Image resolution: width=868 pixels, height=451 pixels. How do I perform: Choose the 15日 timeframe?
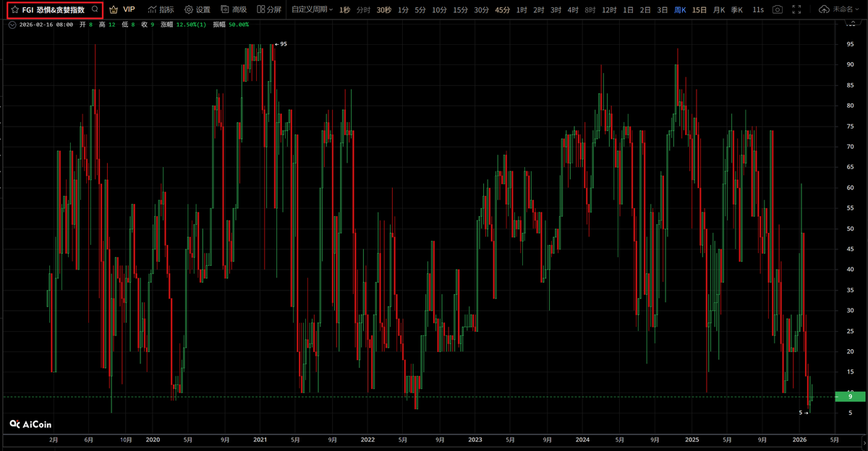pyautogui.click(x=699, y=9)
